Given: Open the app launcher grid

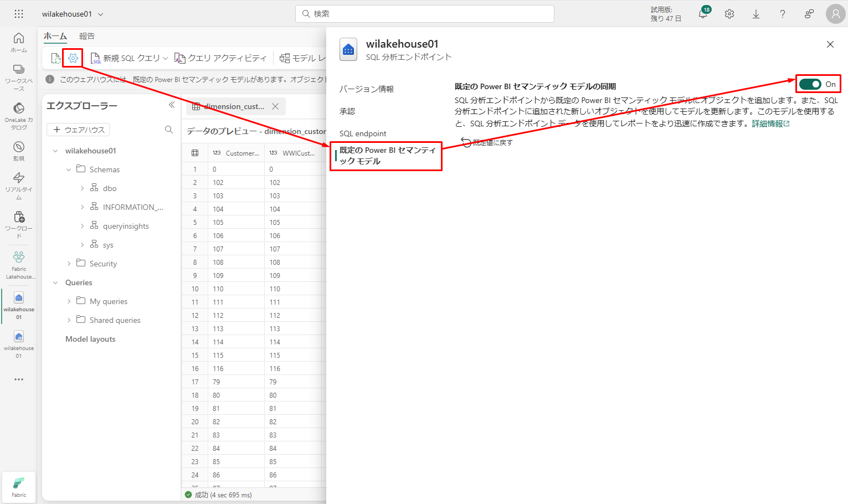Looking at the screenshot, I should coord(19,14).
